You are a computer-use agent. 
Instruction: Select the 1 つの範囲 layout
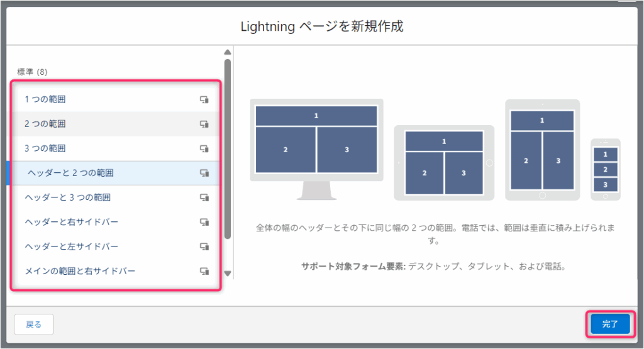45,99
